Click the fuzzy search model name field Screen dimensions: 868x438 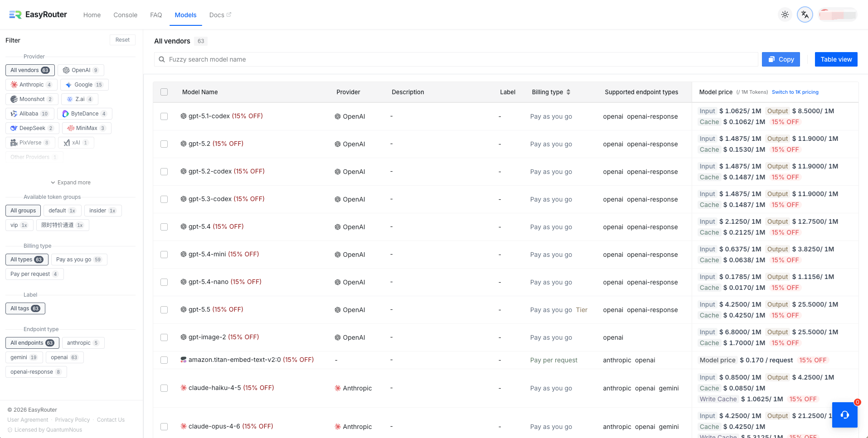coord(456,59)
